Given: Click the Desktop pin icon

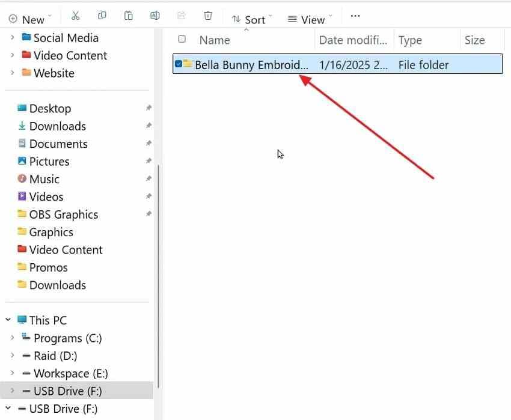Looking at the screenshot, I should coord(148,108).
